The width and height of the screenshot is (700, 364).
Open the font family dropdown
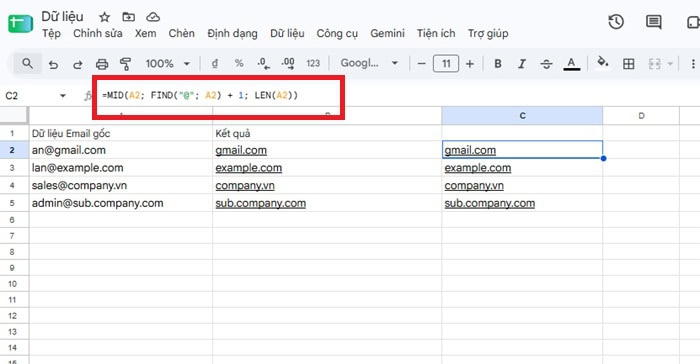point(369,63)
